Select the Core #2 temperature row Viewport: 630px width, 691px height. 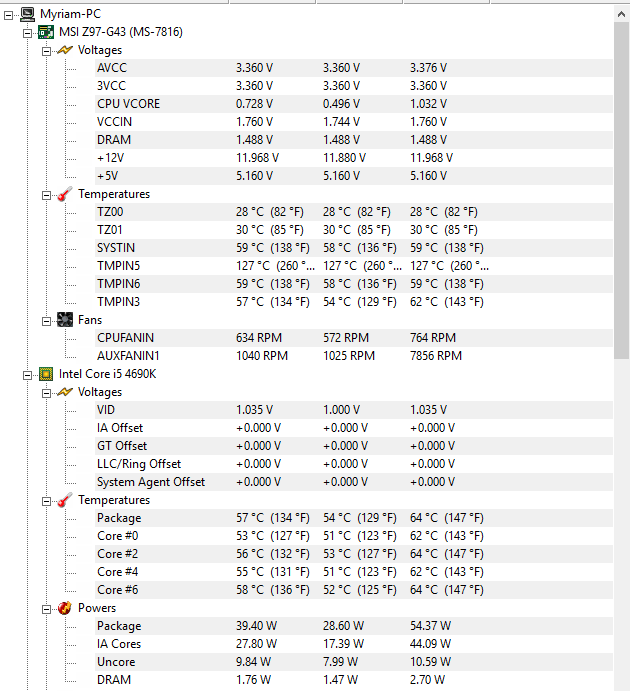coord(354,554)
